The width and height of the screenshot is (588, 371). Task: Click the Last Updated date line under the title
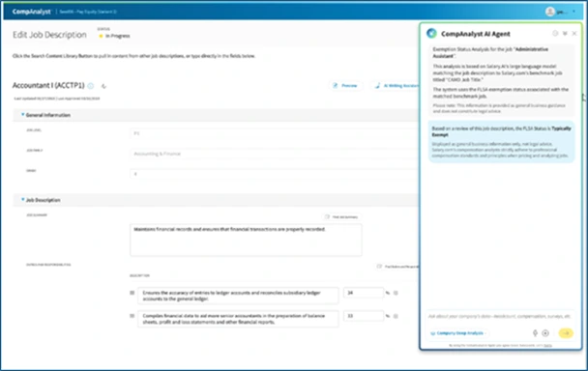pyautogui.click(x=57, y=99)
